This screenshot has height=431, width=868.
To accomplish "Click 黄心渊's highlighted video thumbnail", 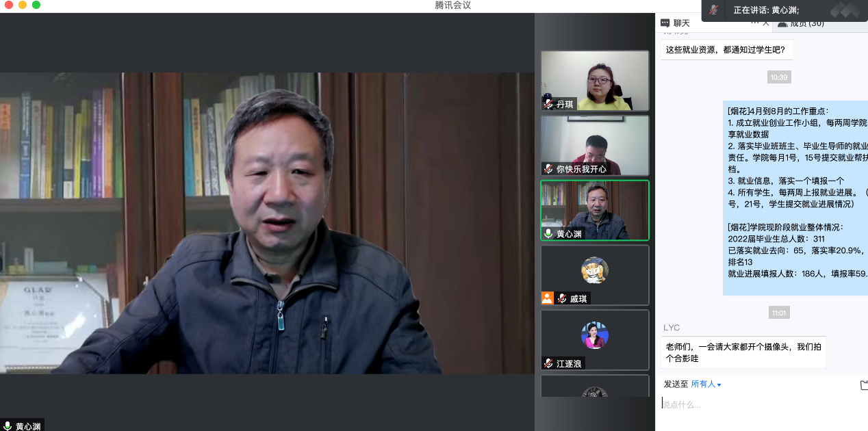I will [594, 210].
